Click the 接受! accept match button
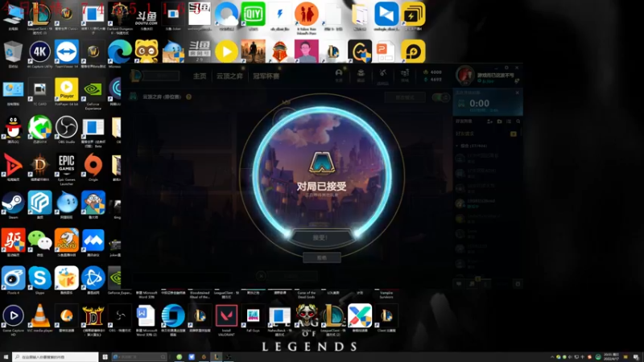The image size is (644, 362). 320,237
